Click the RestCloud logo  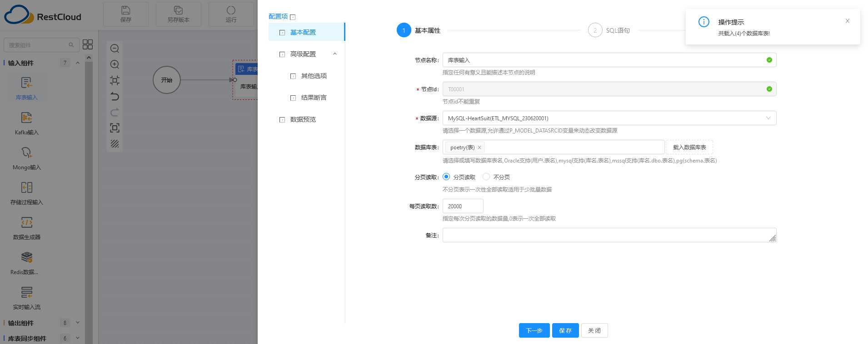click(43, 15)
